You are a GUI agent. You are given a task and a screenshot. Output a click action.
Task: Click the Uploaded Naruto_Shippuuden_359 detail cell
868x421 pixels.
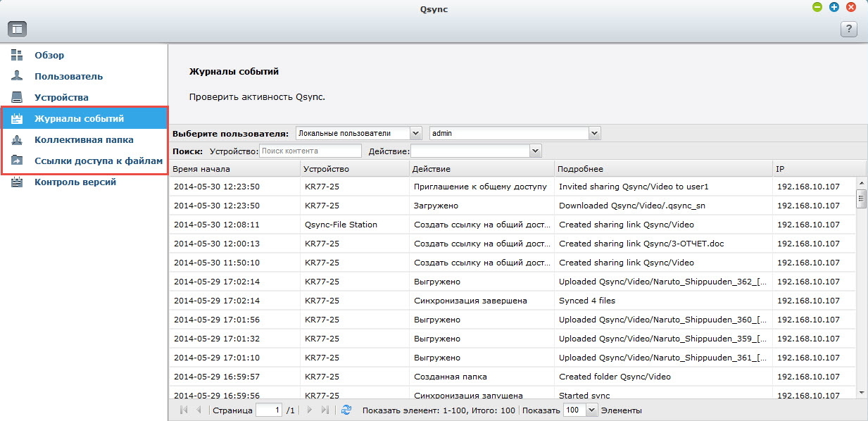click(662, 339)
